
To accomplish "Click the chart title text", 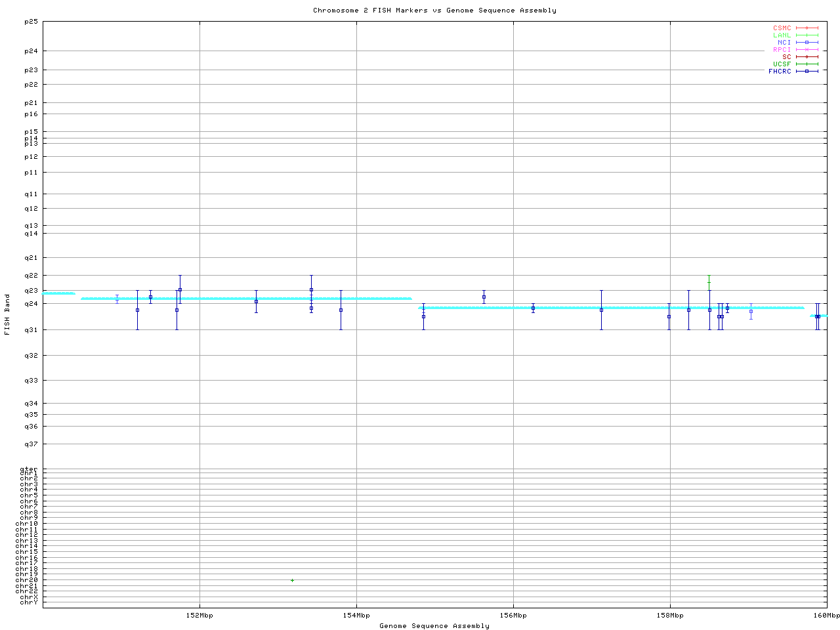I will pyautogui.click(x=434, y=10).
